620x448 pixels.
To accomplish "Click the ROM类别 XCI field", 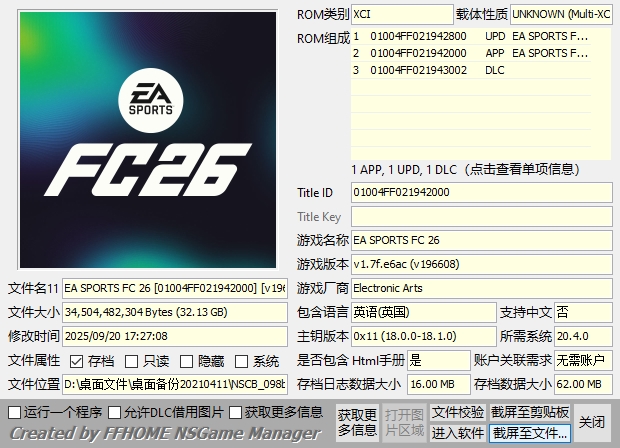I will tap(402, 15).
